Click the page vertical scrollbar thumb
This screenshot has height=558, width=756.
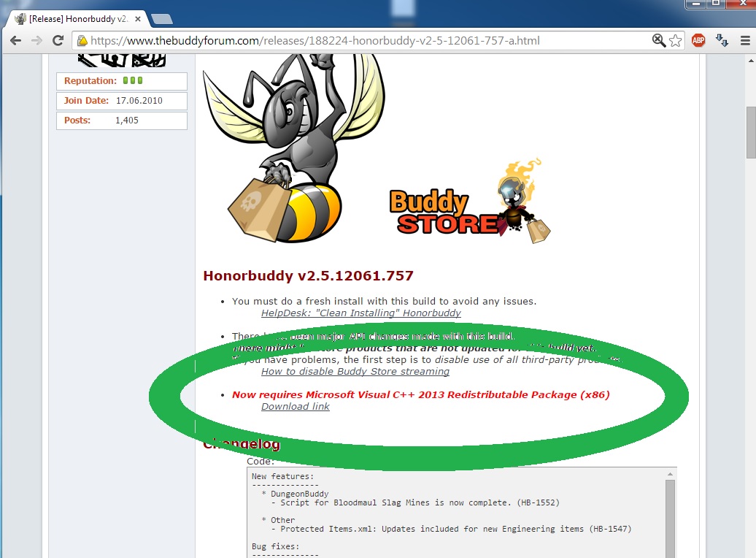[x=751, y=132]
